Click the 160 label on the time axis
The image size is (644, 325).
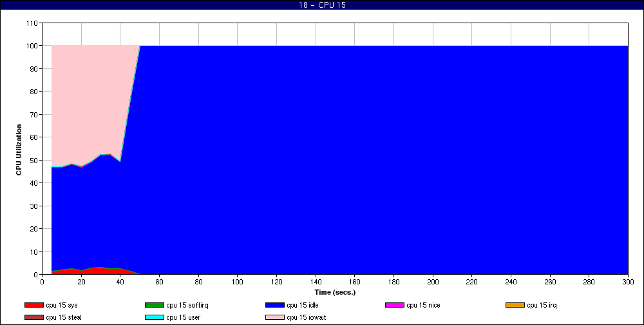[x=355, y=282]
